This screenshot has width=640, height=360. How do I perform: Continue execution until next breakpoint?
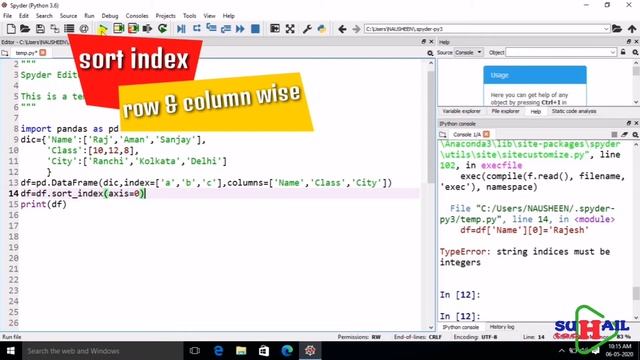tap(240, 29)
